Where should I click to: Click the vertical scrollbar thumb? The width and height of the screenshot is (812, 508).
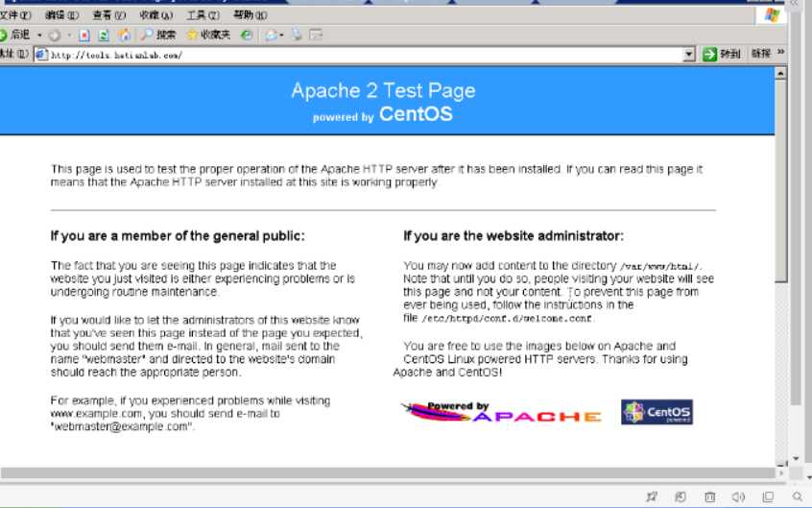click(x=781, y=181)
